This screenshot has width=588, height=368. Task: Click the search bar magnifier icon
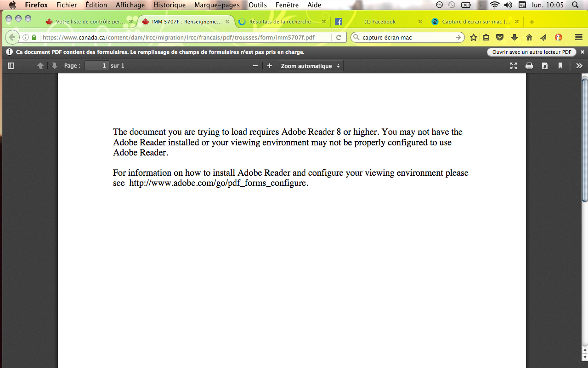tap(356, 37)
